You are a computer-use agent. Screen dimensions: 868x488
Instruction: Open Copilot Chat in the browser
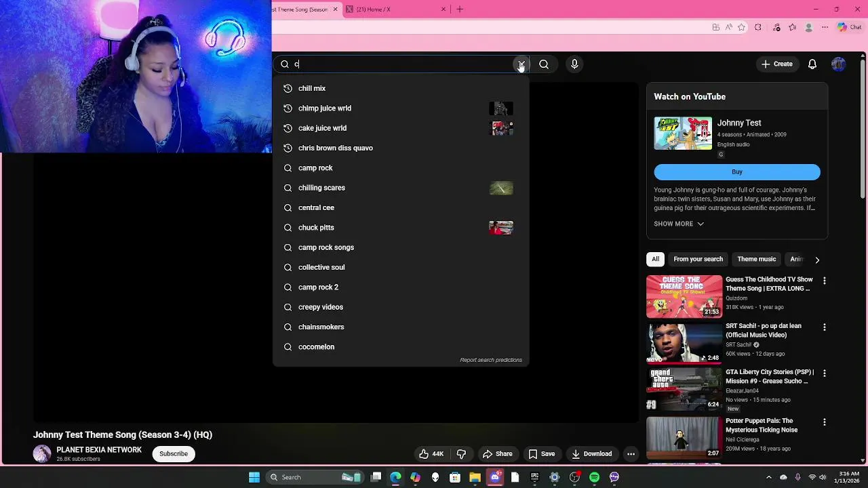[x=849, y=27]
